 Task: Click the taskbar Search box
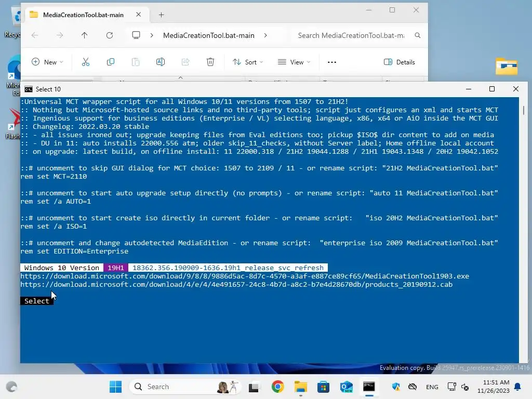[x=185, y=387]
